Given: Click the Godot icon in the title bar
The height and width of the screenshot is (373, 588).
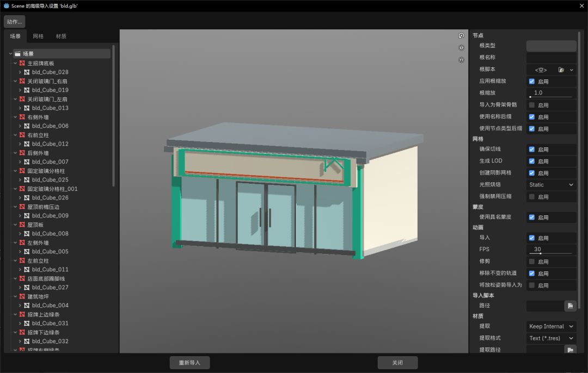Looking at the screenshot, I should tap(7, 5).
